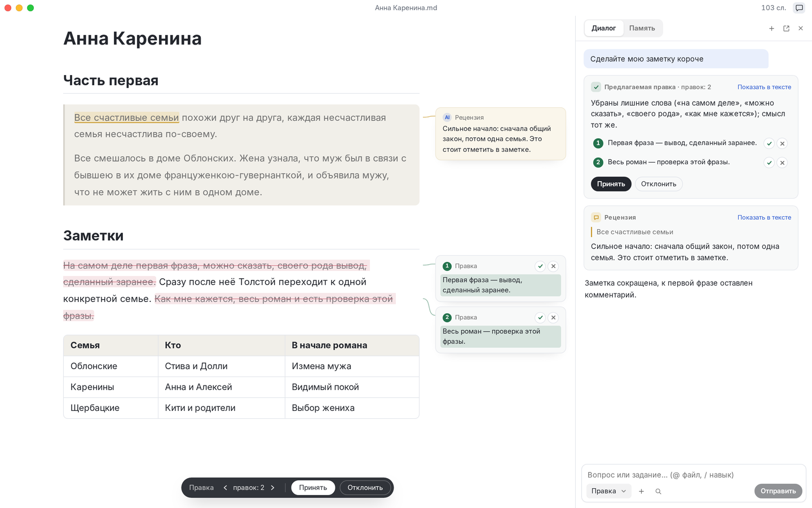
Task: Open the AI review comment card in margin
Action: (501, 134)
